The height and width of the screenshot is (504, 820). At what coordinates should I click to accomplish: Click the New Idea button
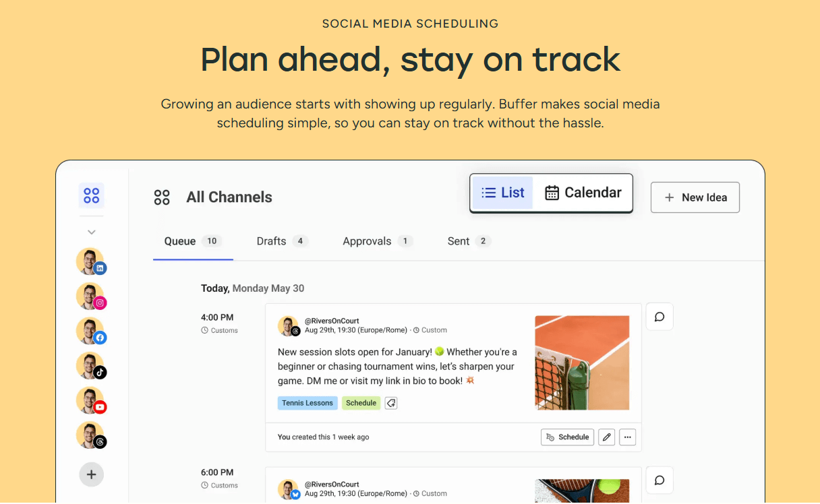coord(695,197)
